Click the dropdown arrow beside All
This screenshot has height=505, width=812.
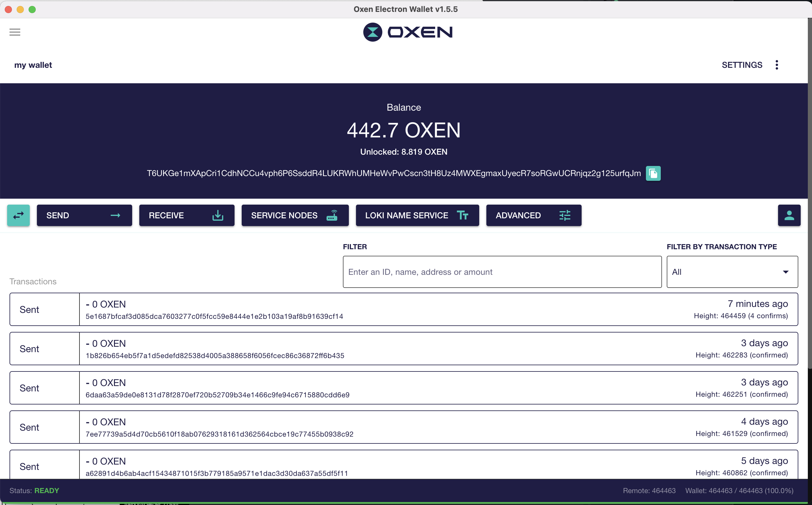(x=786, y=272)
